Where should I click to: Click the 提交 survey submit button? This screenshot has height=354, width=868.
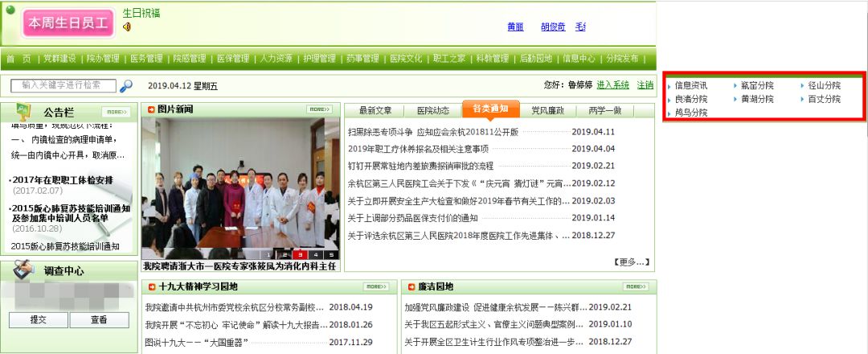(x=39, y=319)
